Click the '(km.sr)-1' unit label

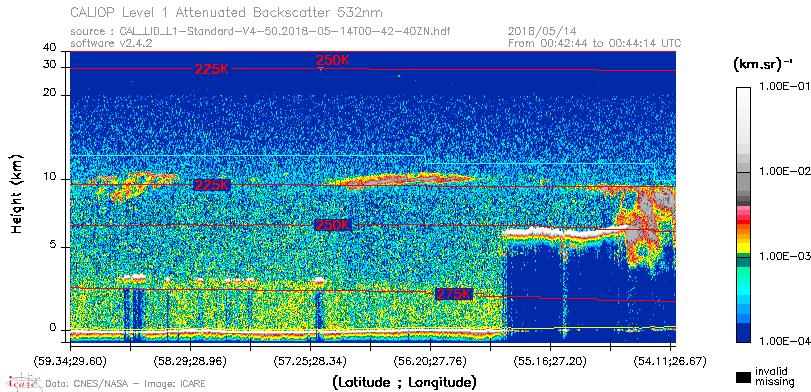(762, 65)
